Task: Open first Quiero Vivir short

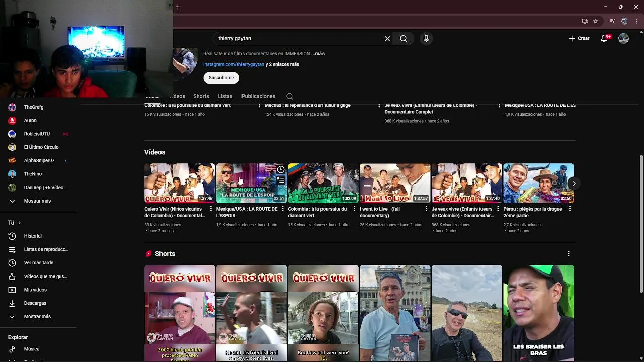Action: tap(180, 313)
